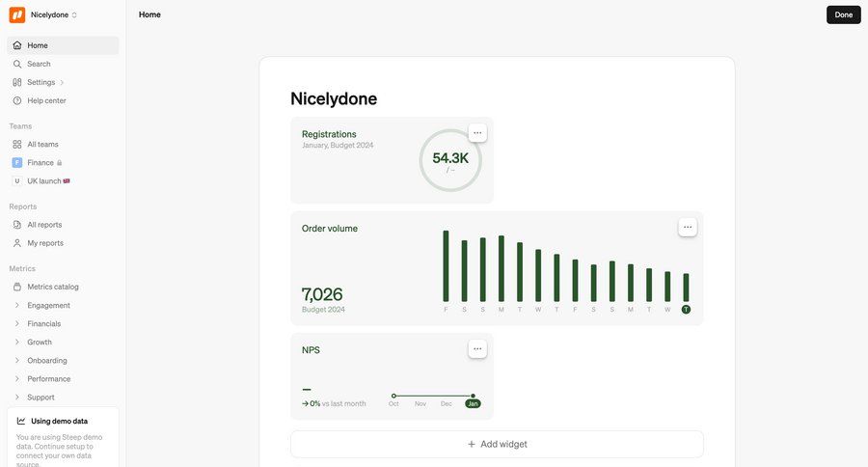This screenshot has width=868, height=467.
Task: Select the highlighted T day marker
Action: 686,310
